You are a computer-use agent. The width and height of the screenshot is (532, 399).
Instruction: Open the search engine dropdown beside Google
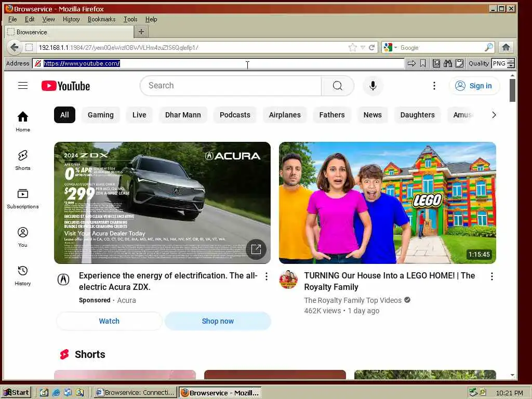point(395,47)
